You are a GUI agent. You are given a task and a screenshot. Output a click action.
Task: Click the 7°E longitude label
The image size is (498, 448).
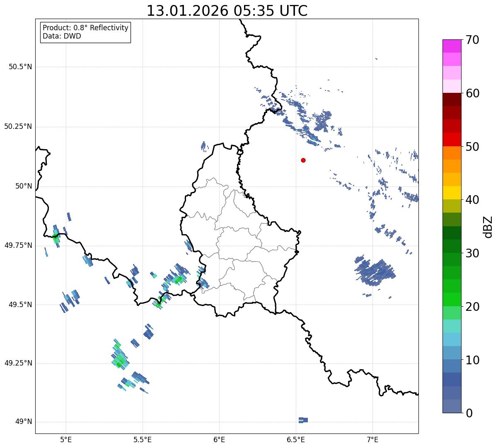(x=372, y=439)
